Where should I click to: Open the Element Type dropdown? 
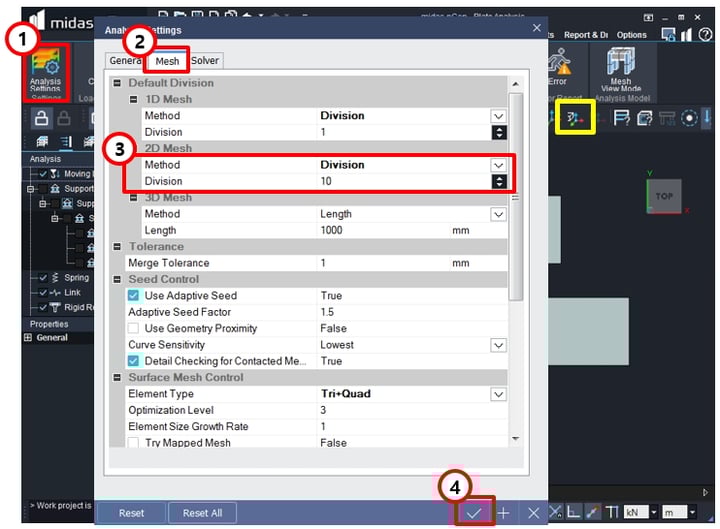click(x=498, y=394)
